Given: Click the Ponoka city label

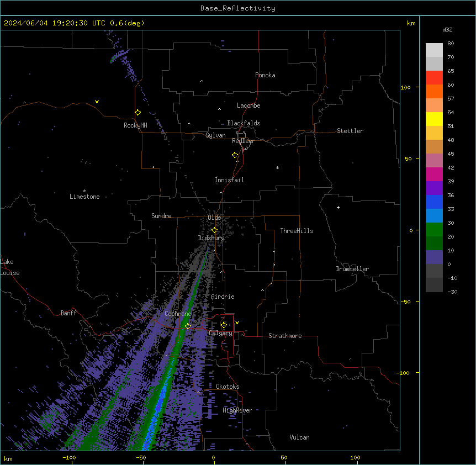Looking at the screenshot, I should click(265, 75).
